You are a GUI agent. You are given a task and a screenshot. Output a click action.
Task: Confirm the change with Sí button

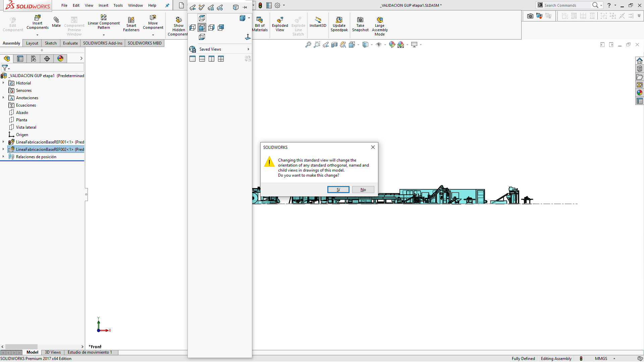coord(338,190)
